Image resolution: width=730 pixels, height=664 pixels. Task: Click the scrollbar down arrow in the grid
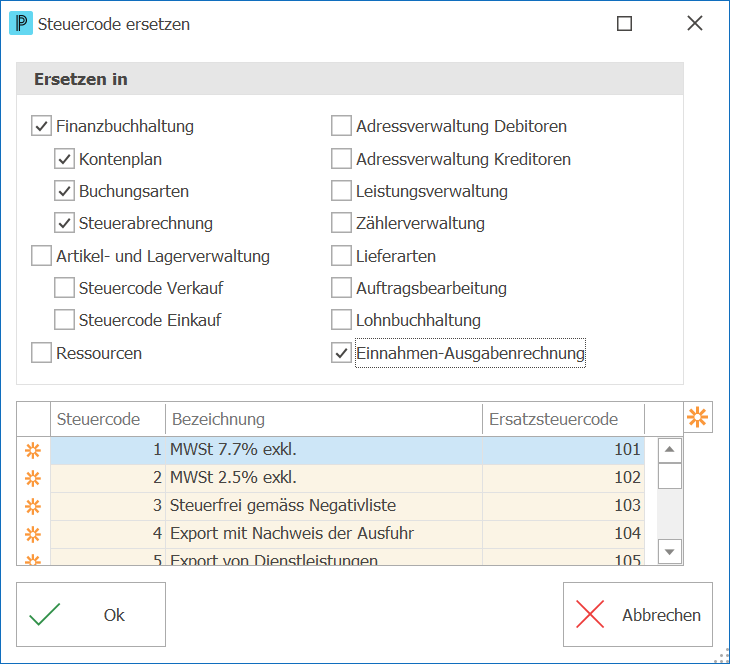click(x=669, y=552)
